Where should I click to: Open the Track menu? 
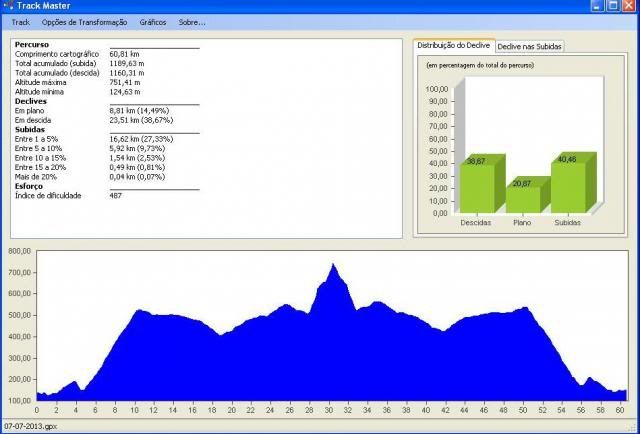tap(20, 22)
